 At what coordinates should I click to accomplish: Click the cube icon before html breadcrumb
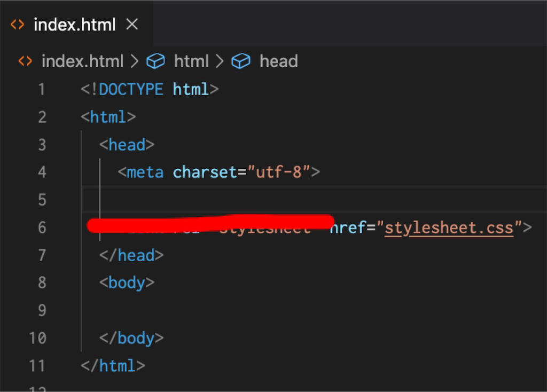(155, 61)
